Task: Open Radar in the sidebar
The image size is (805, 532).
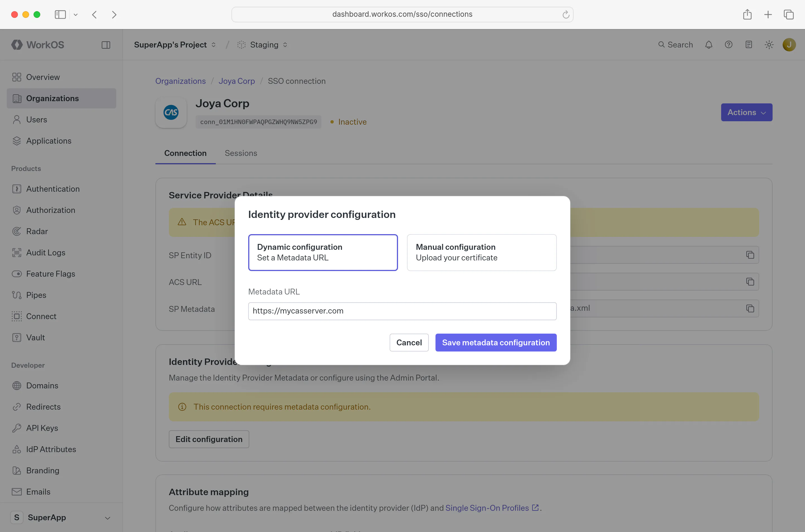Action: click(61, 231)
